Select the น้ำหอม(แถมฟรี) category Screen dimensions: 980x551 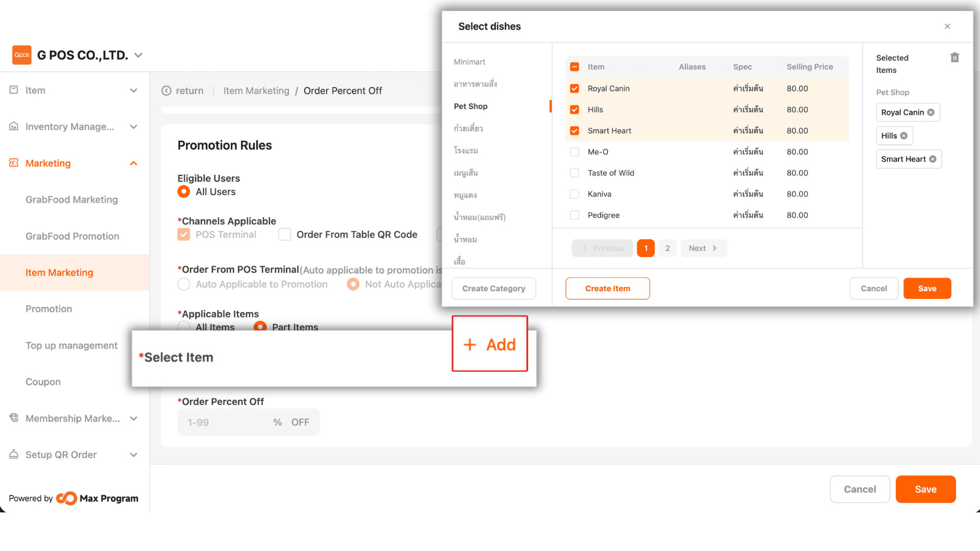pos(479,217)
